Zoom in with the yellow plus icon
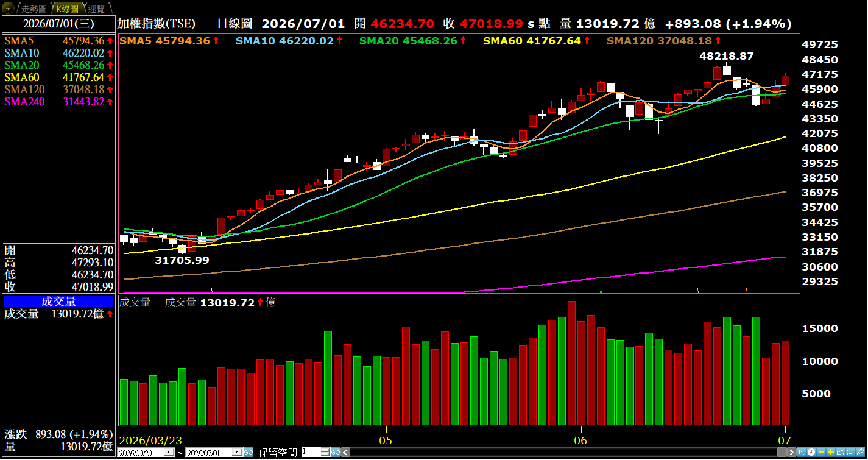The width and height of the screenshot is (868, 460). point(831,452)
